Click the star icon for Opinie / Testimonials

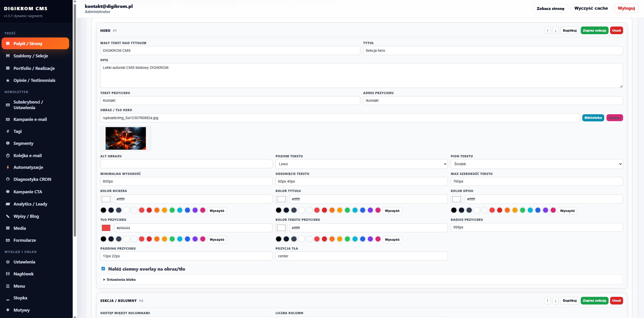tap(8, 80)
